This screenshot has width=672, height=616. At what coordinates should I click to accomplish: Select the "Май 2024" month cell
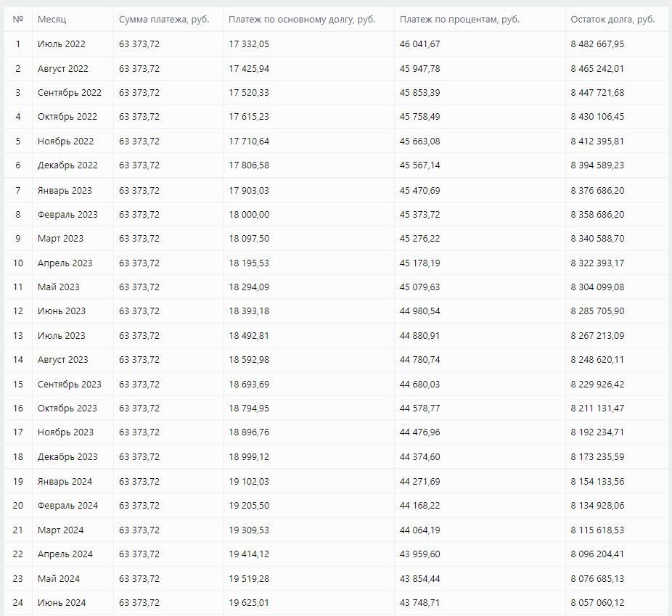[59, 579]
